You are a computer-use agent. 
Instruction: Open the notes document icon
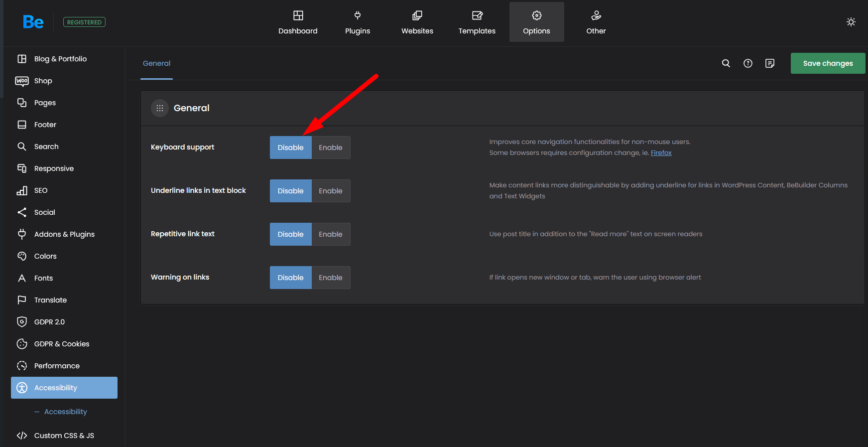[x=770, y=63]
